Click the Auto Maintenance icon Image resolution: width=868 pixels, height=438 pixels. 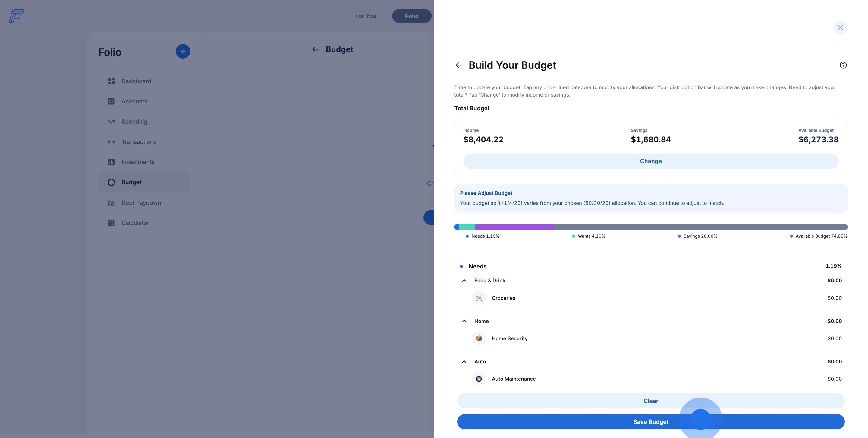click(x=479, y=379)
